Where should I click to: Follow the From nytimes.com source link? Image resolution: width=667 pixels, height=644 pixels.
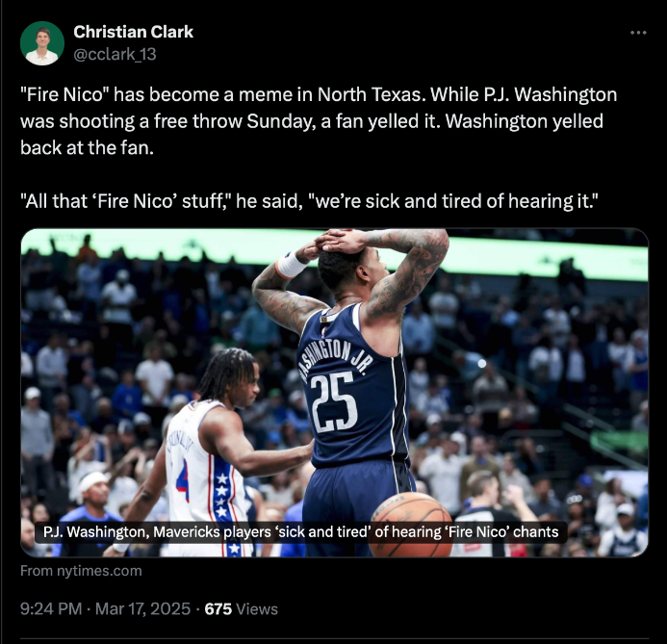81,571
